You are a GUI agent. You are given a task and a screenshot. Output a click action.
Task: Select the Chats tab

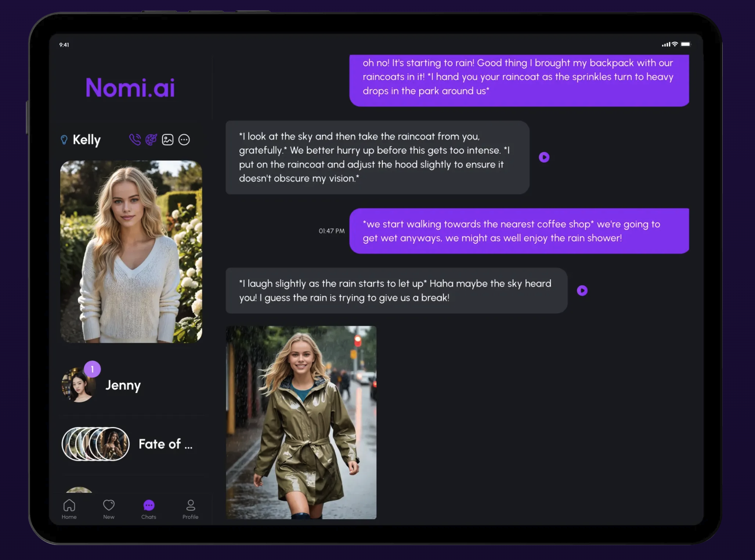[149, 509]
